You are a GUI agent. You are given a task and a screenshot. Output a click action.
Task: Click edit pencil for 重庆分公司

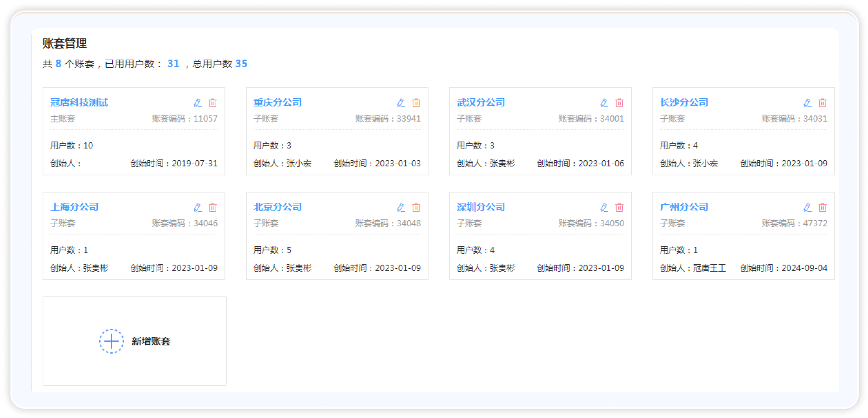point(401,103)
